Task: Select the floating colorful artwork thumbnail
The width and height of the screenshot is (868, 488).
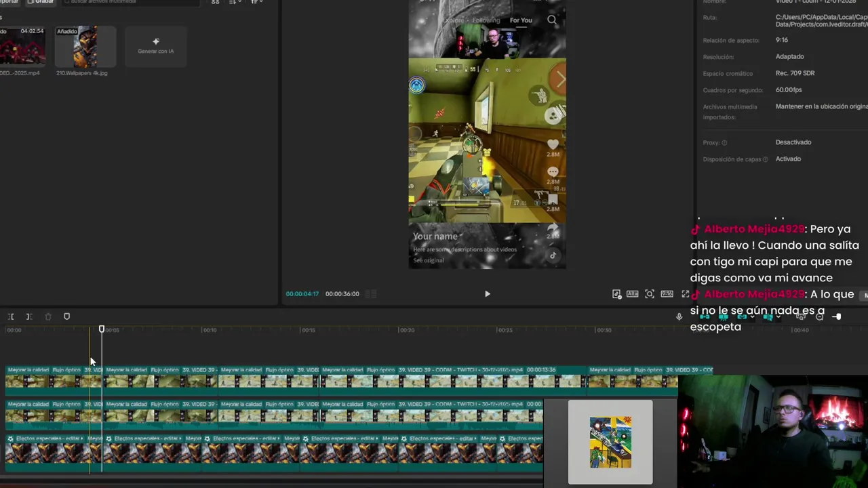Action: 610,442
